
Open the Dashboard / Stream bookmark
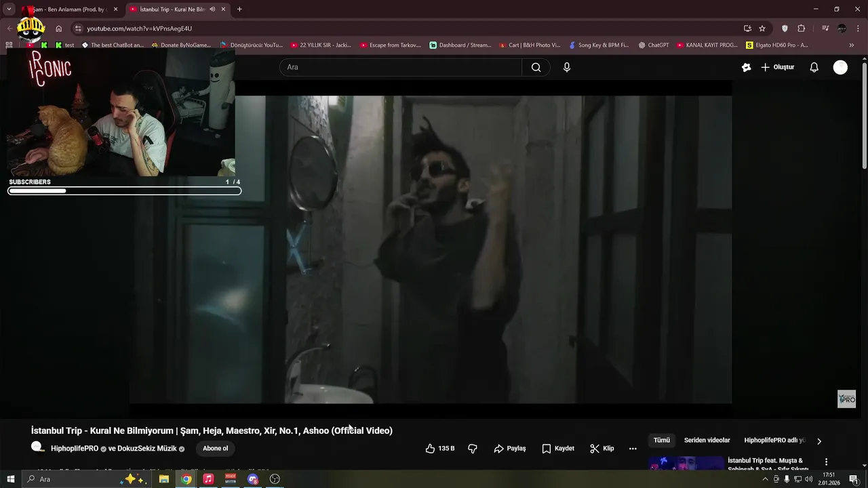click(x=460, y=45)
